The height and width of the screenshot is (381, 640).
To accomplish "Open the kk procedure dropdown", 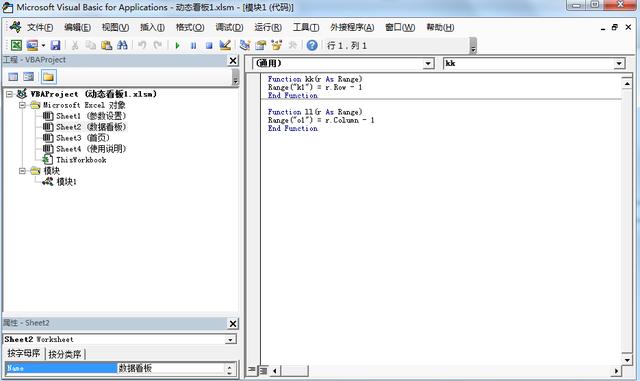I will [619, 64].
